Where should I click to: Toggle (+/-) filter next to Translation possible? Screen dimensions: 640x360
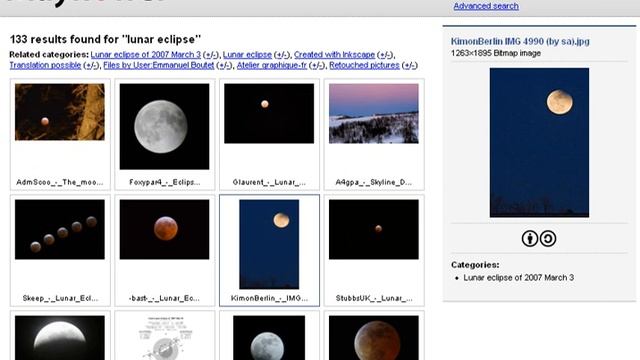tap(91, 65)
